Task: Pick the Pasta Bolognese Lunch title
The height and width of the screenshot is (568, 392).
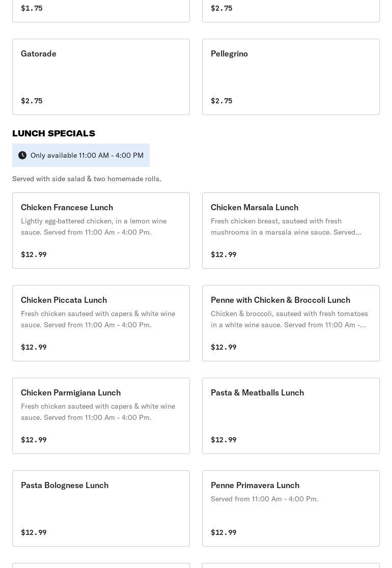Action: point(65,485)
